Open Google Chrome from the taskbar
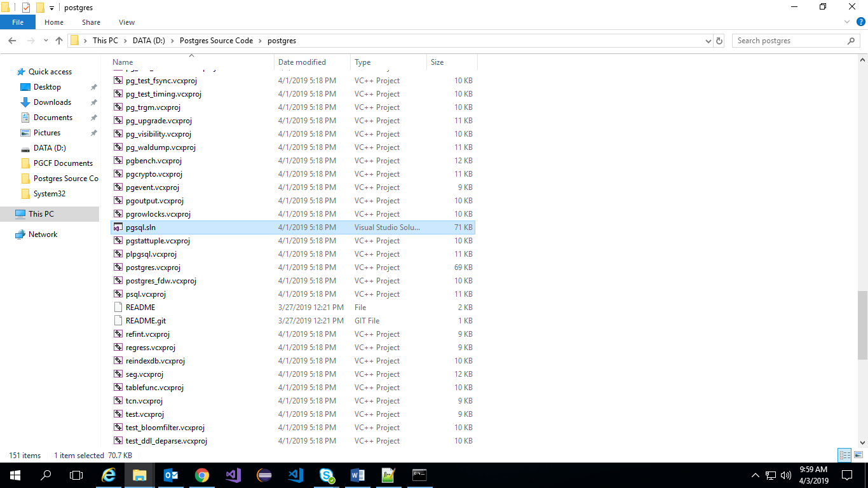868x488 pixels. (x=202, y=475)
